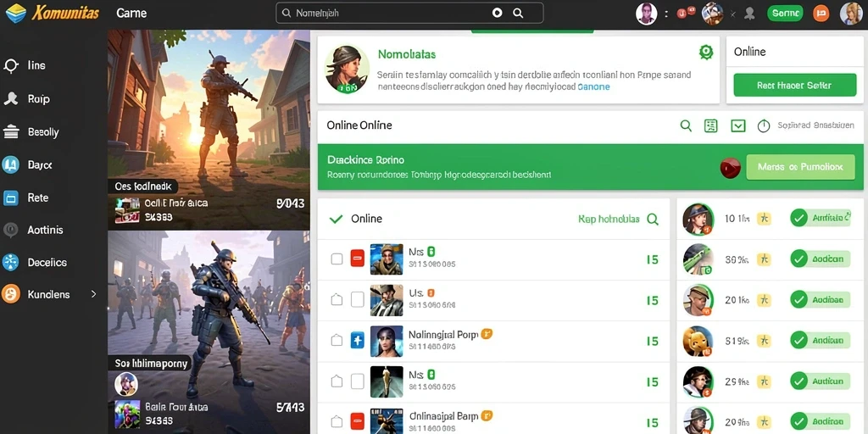
Task: Tick checkbox in Nolinngjal Porrp row
Action: pyautogui.click(x=337, y=341)
